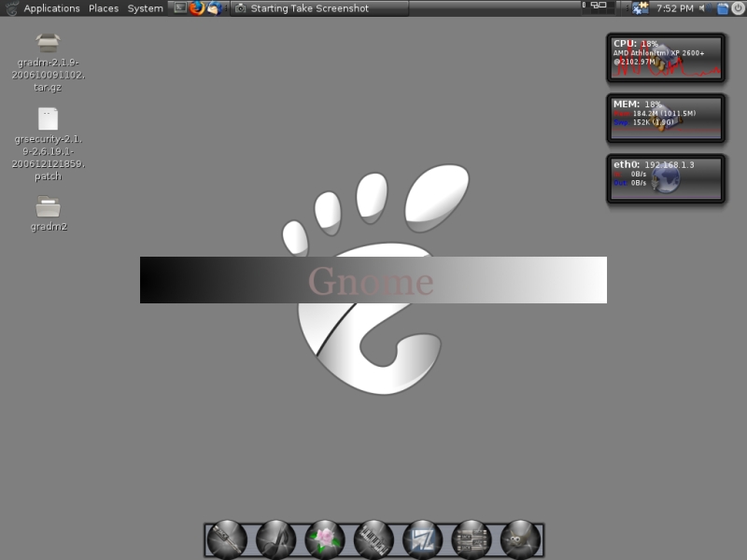The image size is (747, 560).
Task: Click the power/logout button in the panel
Action: click(738, 8)
